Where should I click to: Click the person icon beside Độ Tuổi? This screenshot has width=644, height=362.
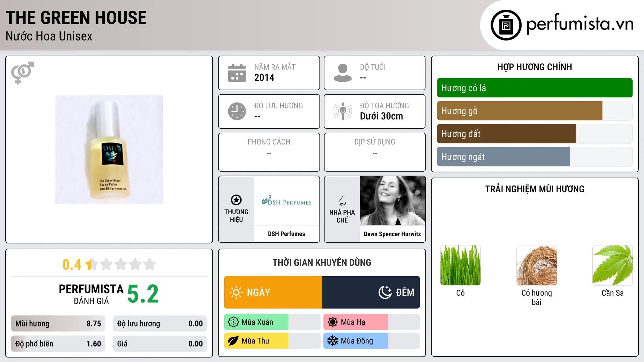tap(343, 73)
